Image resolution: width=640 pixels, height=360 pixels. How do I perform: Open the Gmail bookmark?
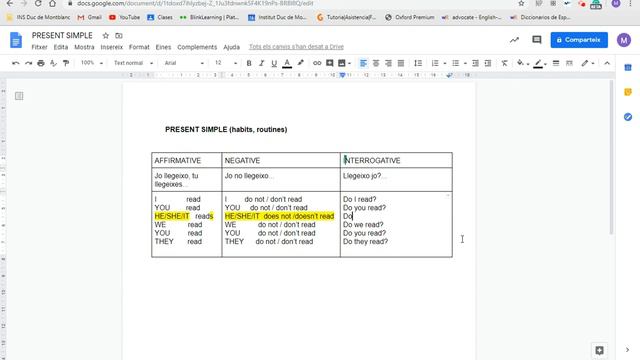coord(89,17)
